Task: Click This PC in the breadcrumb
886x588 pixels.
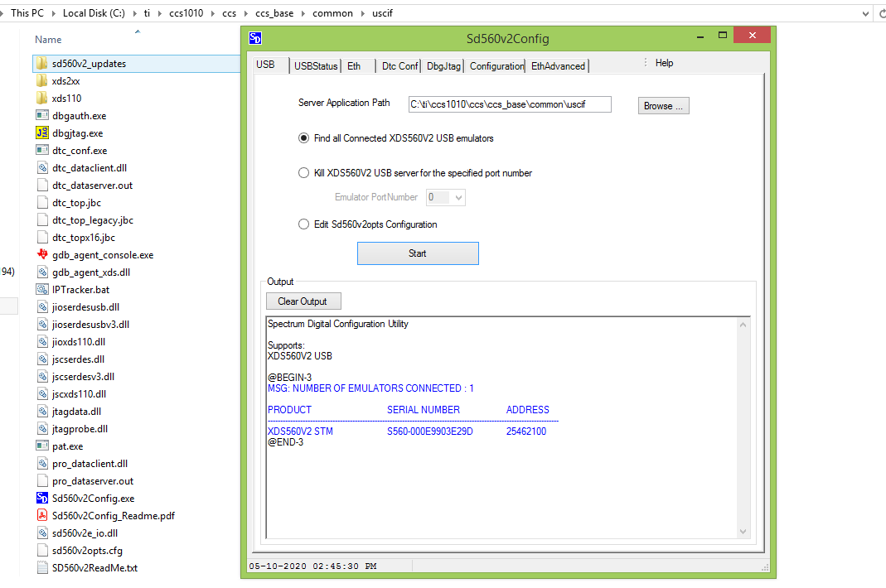Action: [x=27, y=13]
